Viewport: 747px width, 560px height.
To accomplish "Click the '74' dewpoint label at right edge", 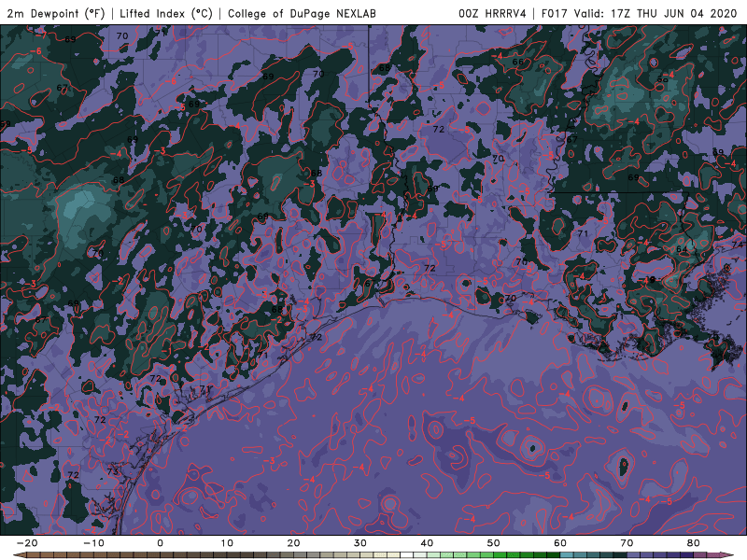I will (738, 245).
